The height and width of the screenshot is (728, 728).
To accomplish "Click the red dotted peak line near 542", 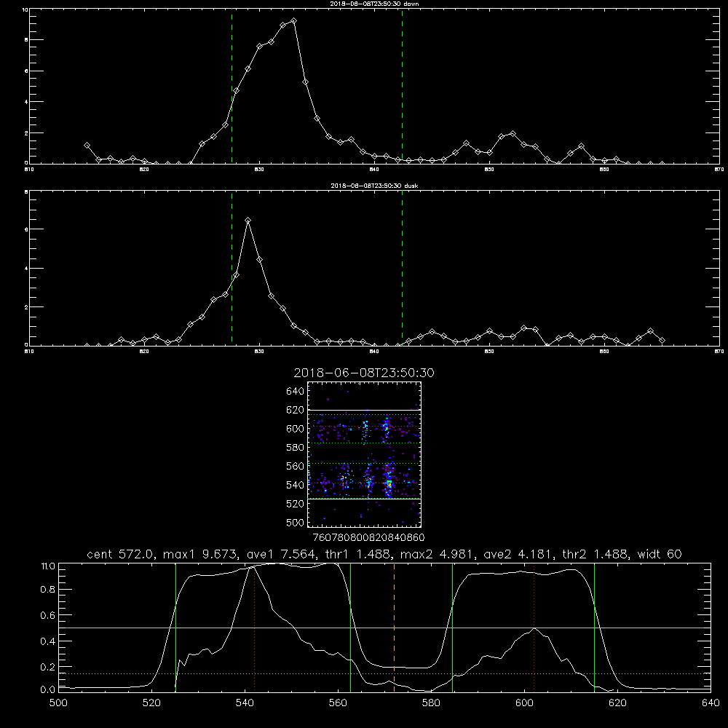I will [x=254, y=628].
